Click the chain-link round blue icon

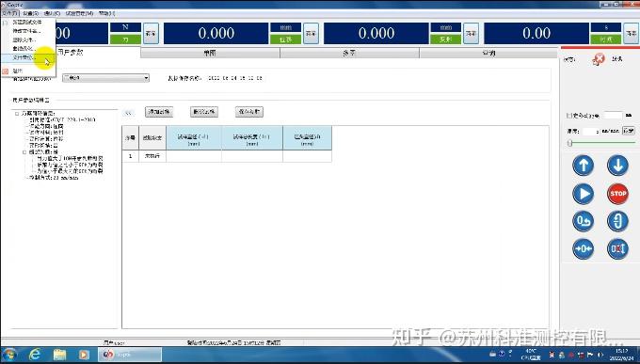click(x=617, y=221)
